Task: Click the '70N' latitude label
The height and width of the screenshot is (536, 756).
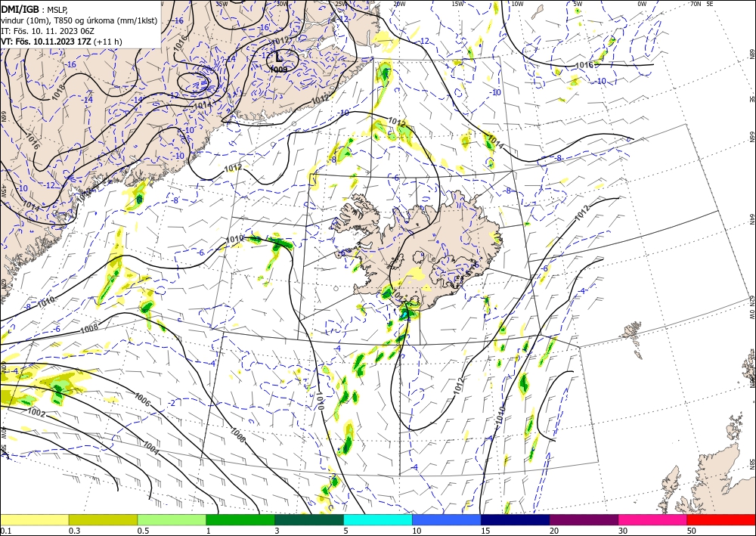Action: click(696, 3)
